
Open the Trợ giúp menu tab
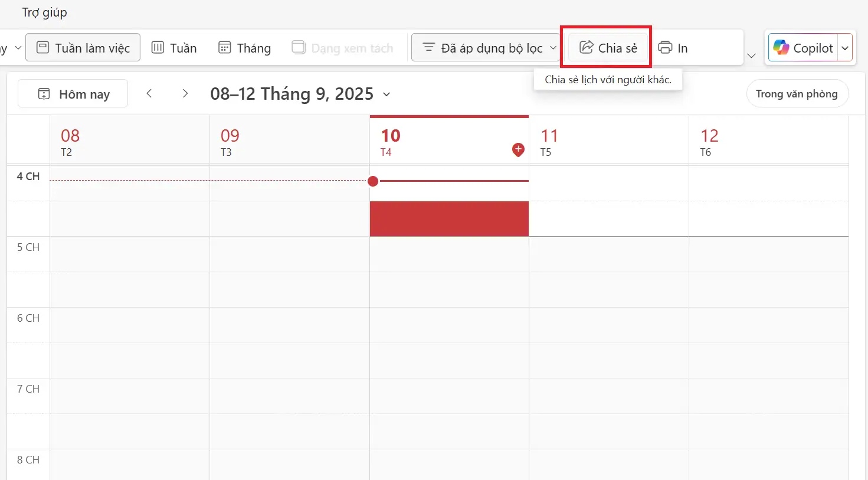click(45, 12)
